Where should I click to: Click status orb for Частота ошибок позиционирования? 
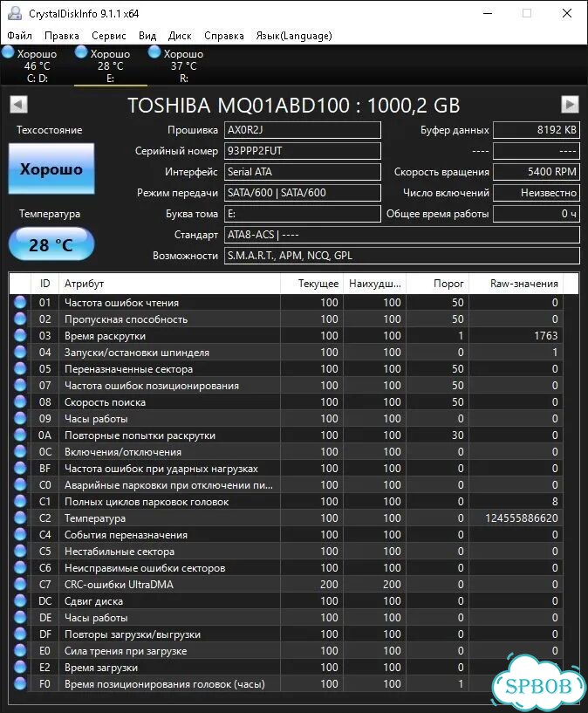click(20, 385)
